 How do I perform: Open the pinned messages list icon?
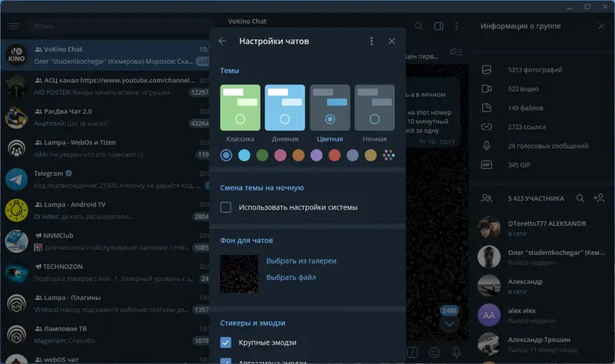tap(456, 51)
